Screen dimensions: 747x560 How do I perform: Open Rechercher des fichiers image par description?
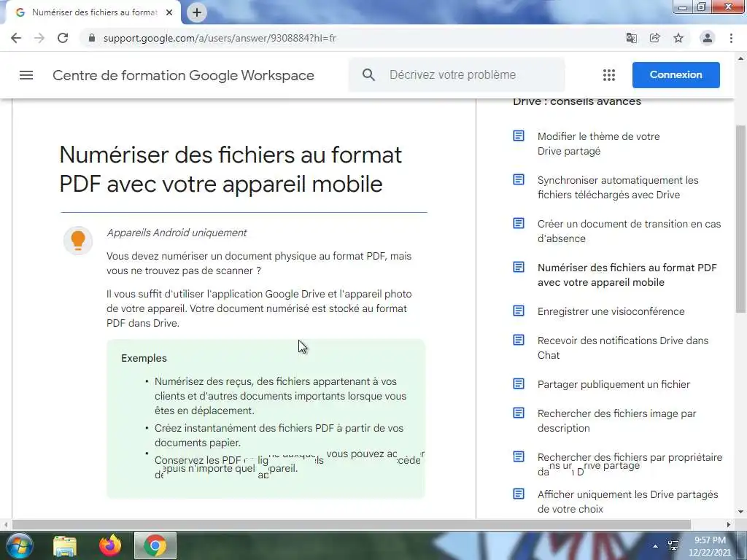[x=616, y=421]
